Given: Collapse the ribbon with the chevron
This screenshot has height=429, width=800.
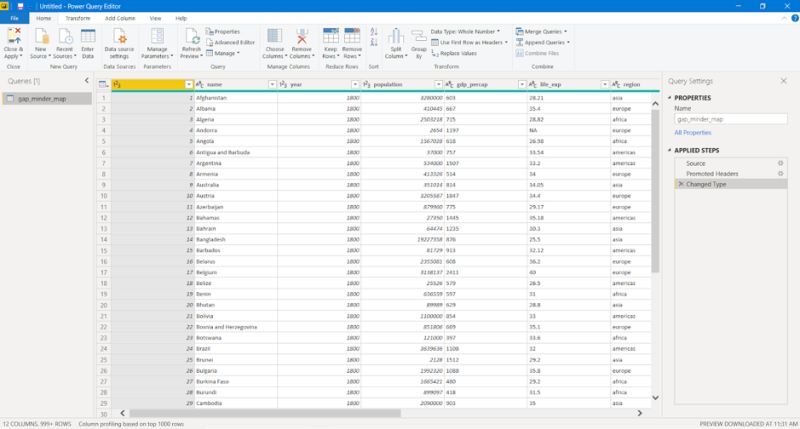Looking at the screenshot, I should click(784, 18).
